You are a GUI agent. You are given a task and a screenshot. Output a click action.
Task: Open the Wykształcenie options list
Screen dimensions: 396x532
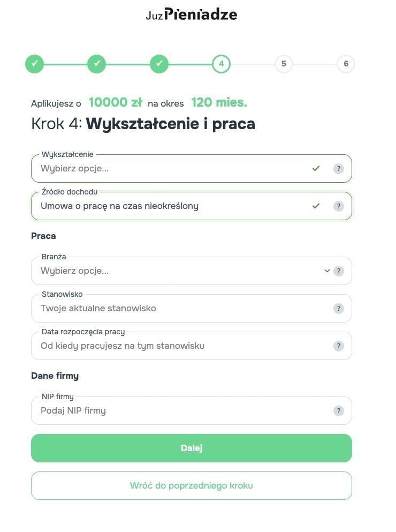(x=161, y=168)
